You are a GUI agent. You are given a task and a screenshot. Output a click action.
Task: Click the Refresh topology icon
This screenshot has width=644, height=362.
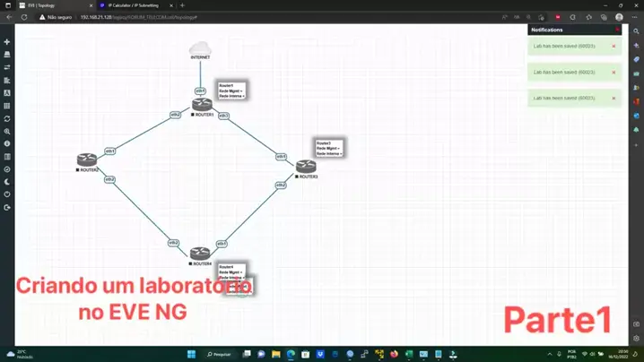[x=7, y=118]
